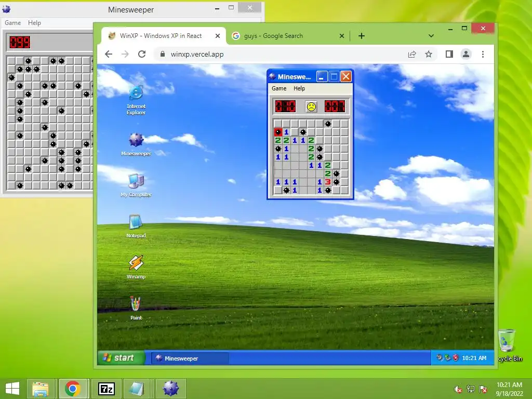This screenshot has height=399, width=532.
Task: Click the 10:21 AM clock in XP tray
Action: [x=474, y=358]
